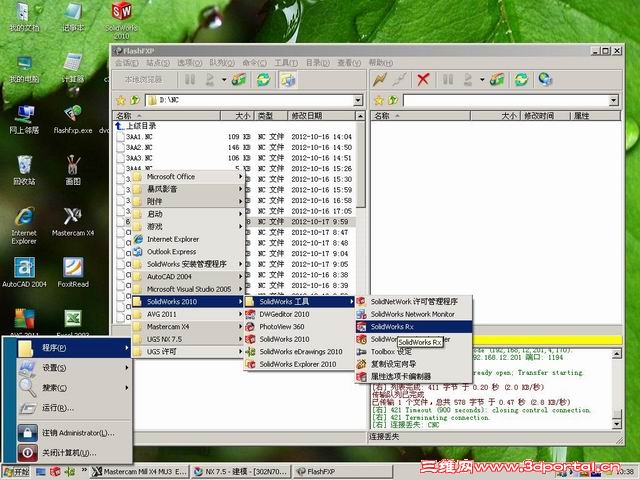Launch DWGeditor 2010 from menu
640x480 pixels.
click(x=299, y=314)
